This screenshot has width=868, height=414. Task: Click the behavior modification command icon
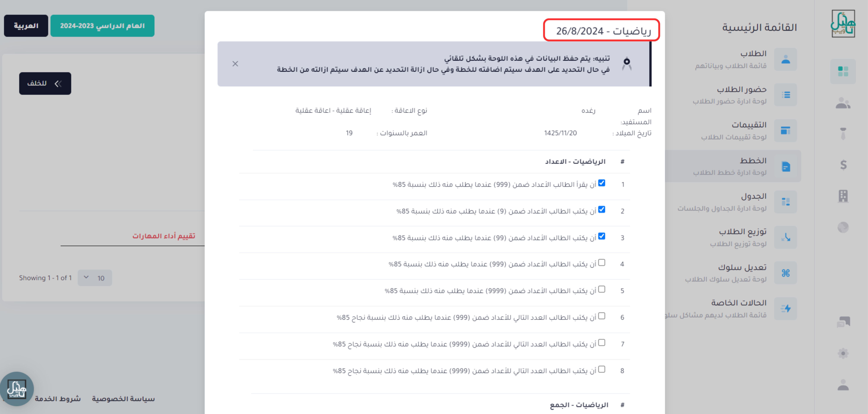point(786,273)
